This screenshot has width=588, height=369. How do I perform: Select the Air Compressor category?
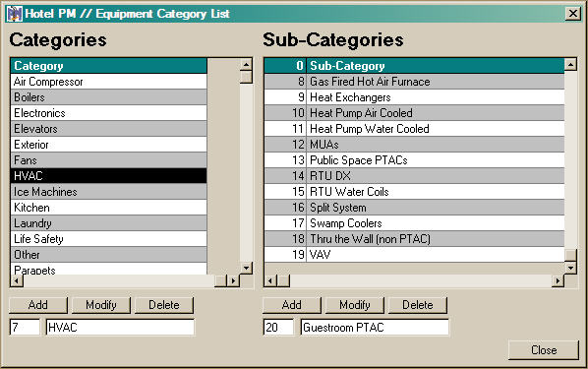pyautogui.click(x=109, y=82)
